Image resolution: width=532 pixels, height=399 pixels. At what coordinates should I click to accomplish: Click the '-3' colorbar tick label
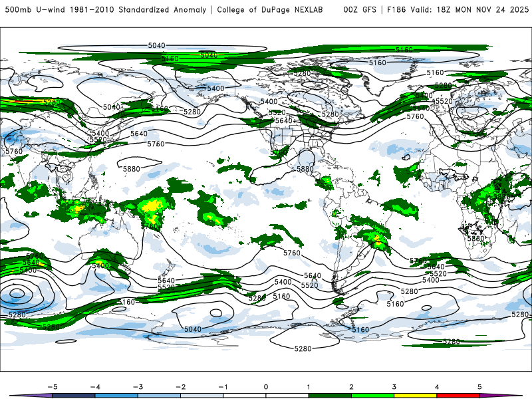[138, 387]
